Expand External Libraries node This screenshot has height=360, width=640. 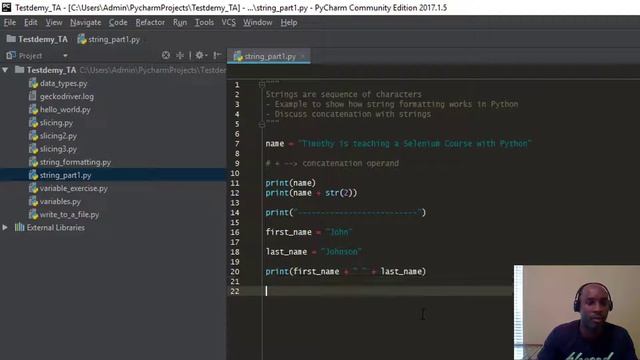coord(5,227)
